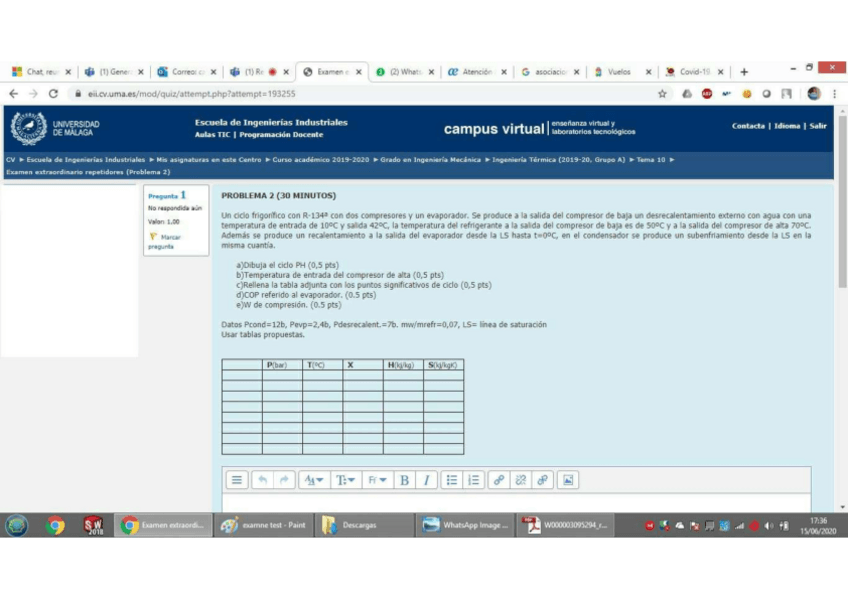Insert a numbered list in the editor

[474, 480]
